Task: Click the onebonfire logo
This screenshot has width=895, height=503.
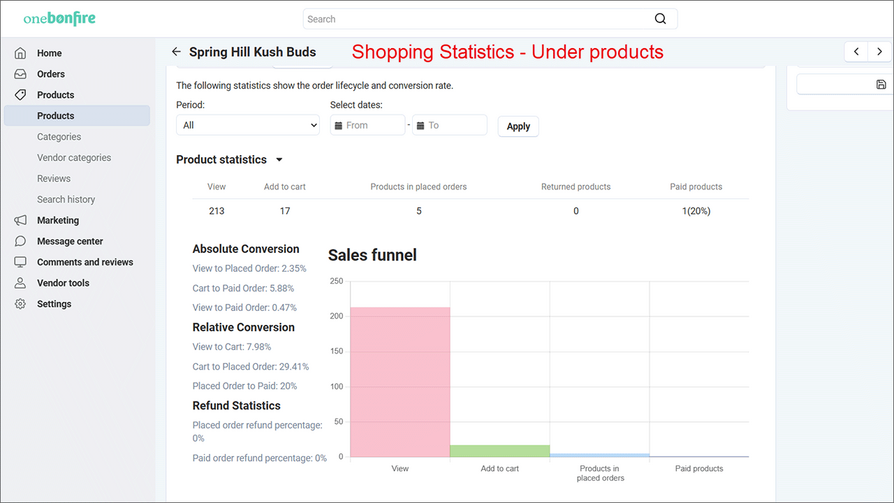Action: pyautogui.click(x=68, y=19)
